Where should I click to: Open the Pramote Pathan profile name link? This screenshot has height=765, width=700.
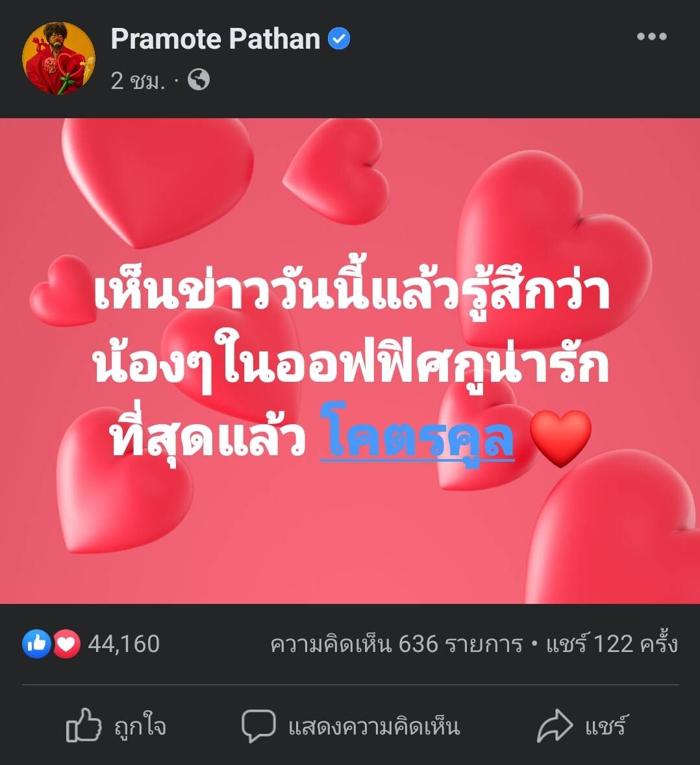tap(215, 38)
